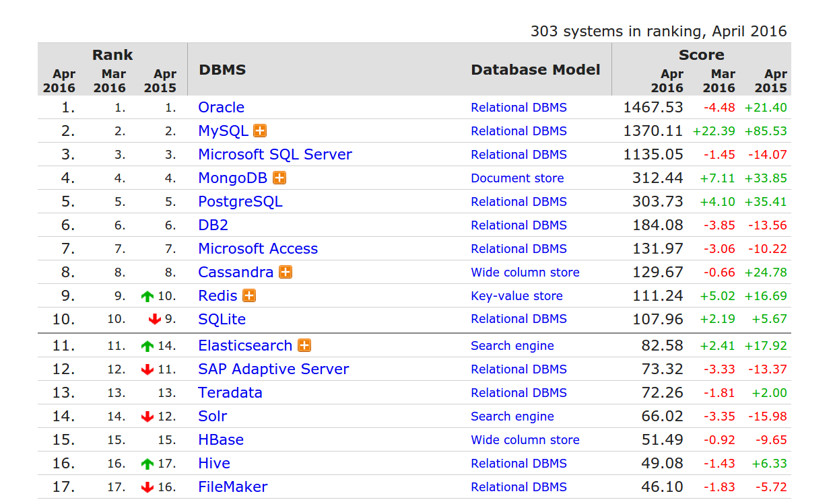Open the MongoDB link

point(232,178)
